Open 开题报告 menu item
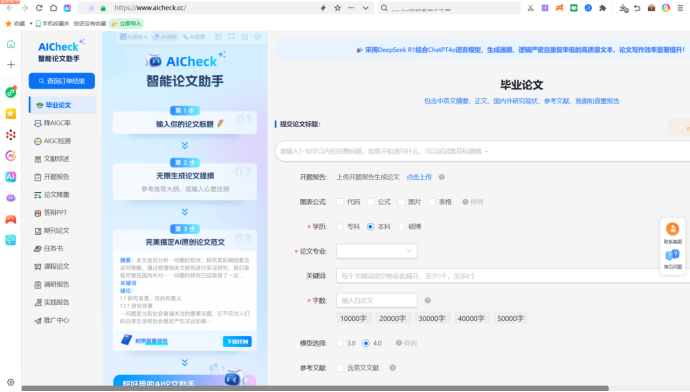The width and height of the screenshot is (690, 392). click(52, 177)
